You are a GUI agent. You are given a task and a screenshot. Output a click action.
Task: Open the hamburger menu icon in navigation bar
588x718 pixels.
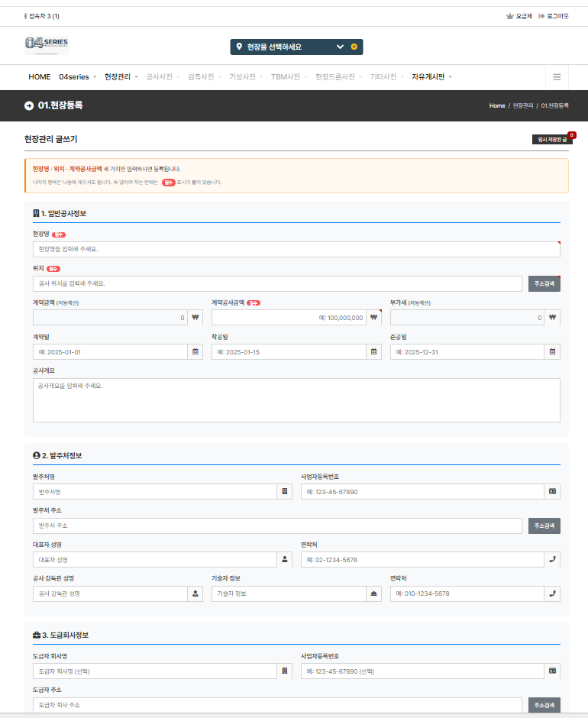tap(557, 77)
